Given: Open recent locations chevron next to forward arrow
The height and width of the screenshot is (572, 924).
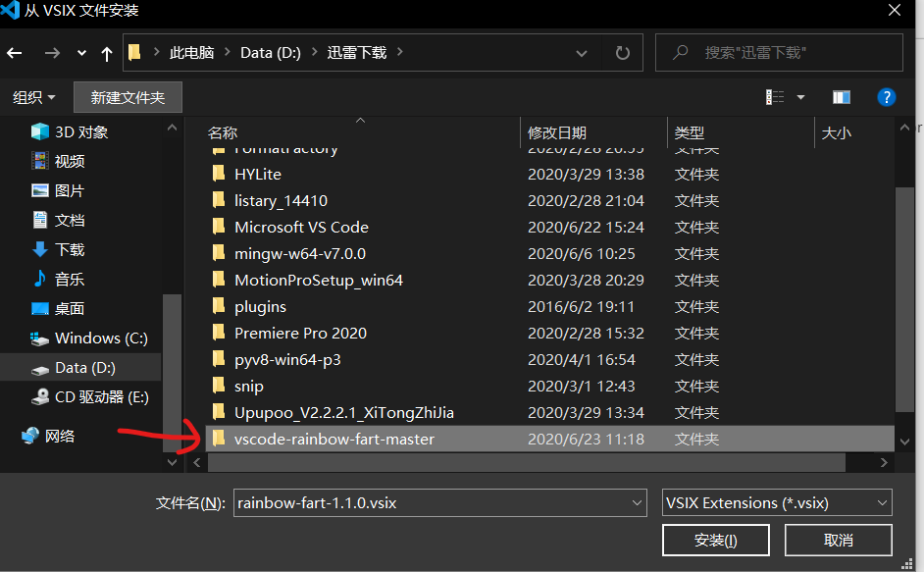Looking at the screenshot, I should pos(81,53).
